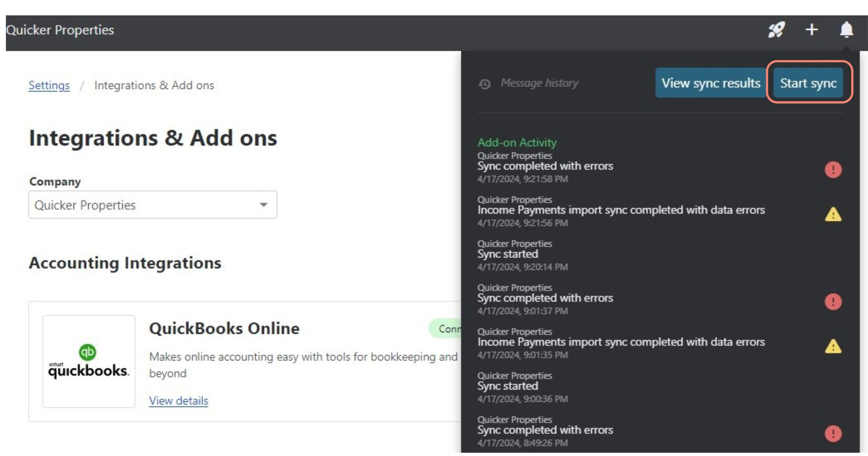
Task: Click the Message history clock icon
Action: click(485, 84)
